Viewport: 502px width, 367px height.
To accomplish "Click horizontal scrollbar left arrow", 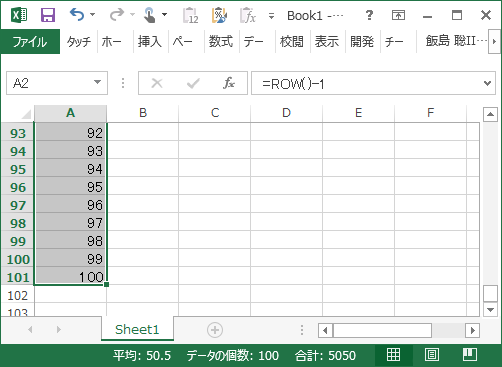I will click(x=325, y=330).
